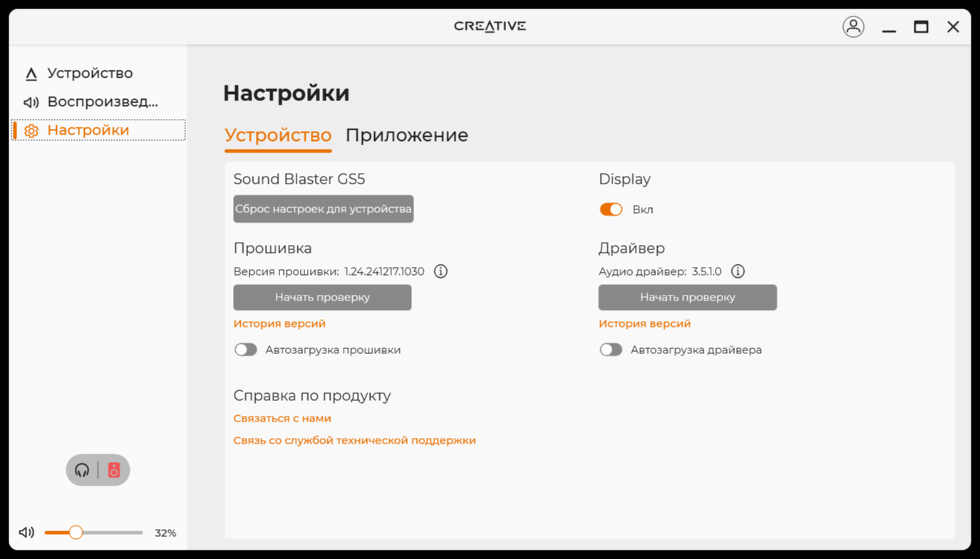Open firmware История версий link

point(279,323)
